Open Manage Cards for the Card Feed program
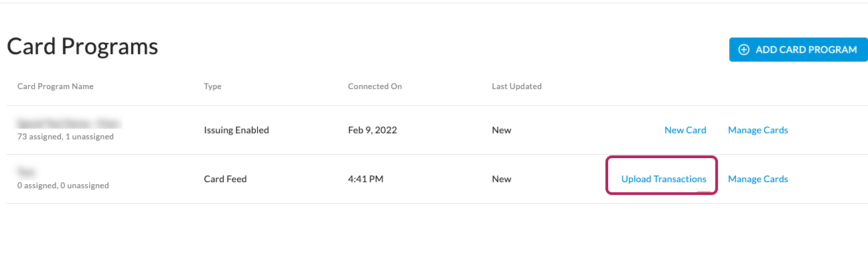 (x=757, y=179)
